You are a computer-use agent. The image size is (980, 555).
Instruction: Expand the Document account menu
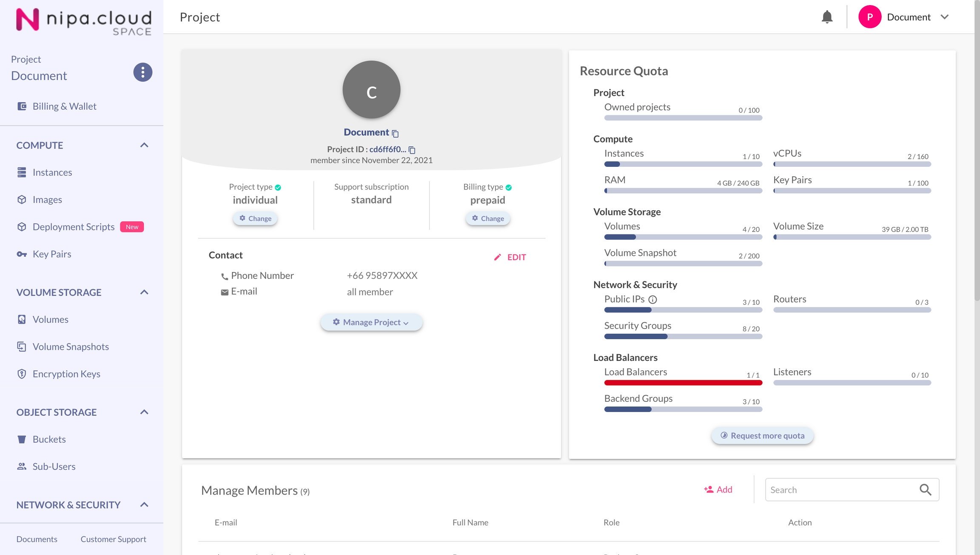coord(945,17)
